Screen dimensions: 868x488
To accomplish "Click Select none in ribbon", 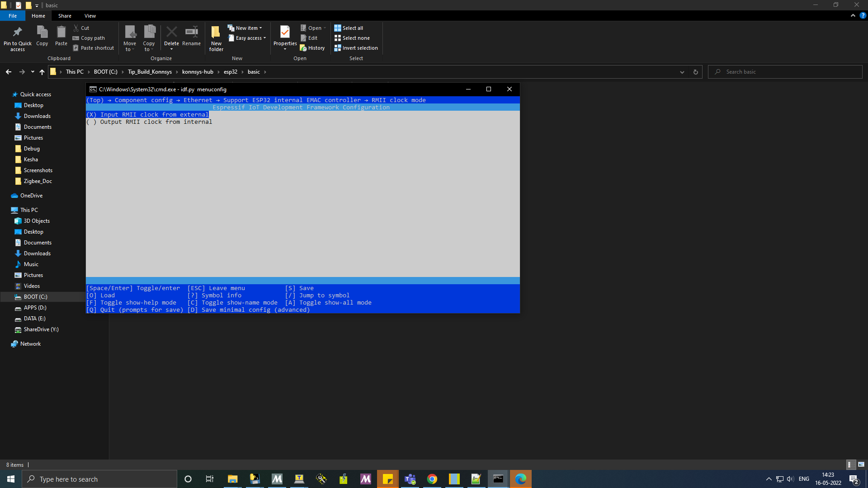I will tap(352, 38).
